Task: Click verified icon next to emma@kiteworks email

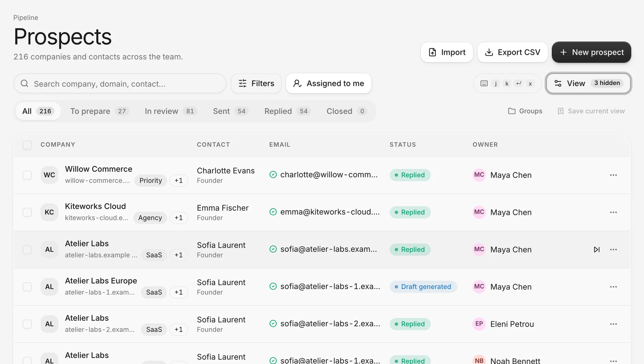Action: tap(273, 212)
